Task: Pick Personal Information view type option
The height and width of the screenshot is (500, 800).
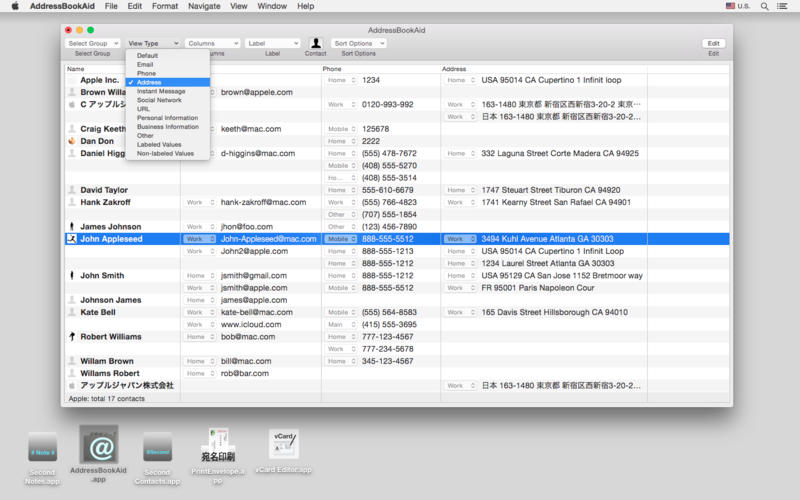Action: [167, 118]
